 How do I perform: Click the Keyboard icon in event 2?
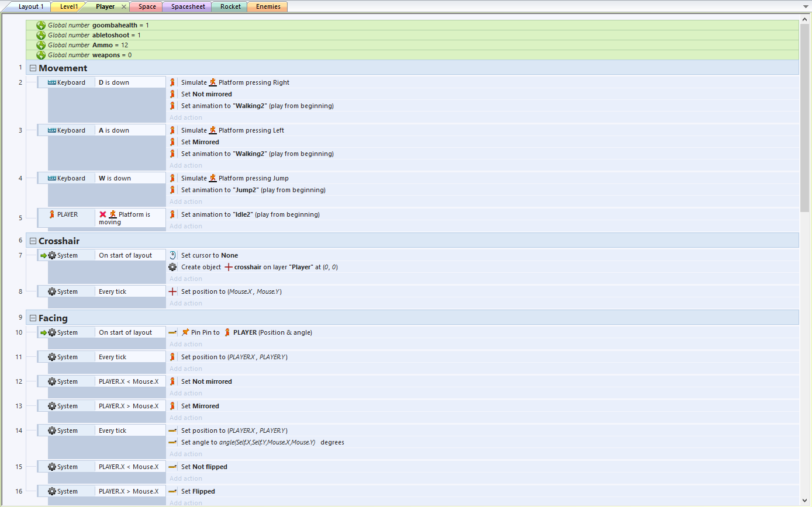[x=51, y=82]
